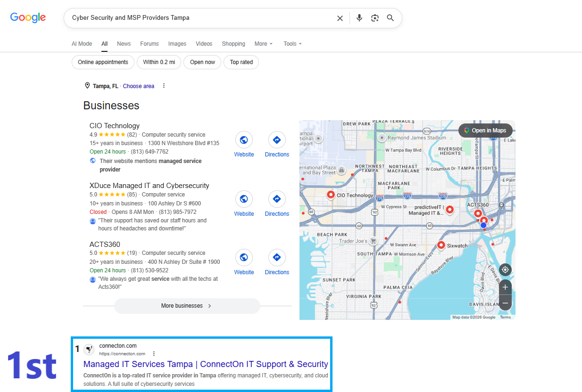Click Raymond James Stadium map marker
This screenshot has width=582, height=392.
pos(382,138)
